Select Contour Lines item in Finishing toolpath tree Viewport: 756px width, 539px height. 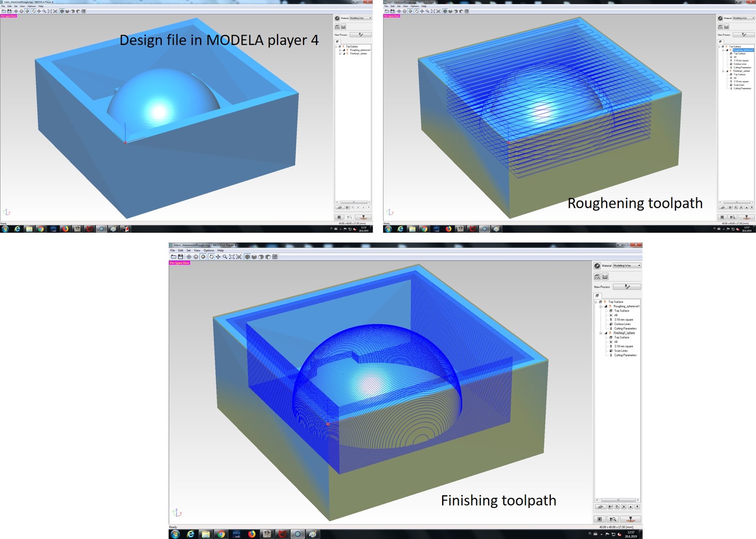(x=622, y=324)
